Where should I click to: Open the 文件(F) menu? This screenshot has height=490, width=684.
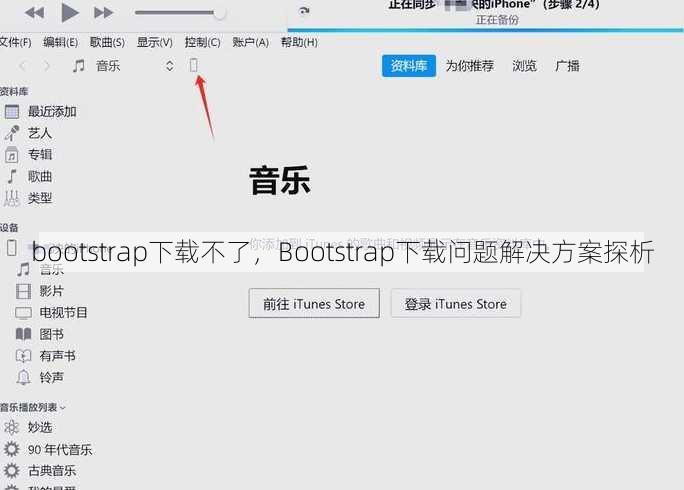[x=15, y=42]
